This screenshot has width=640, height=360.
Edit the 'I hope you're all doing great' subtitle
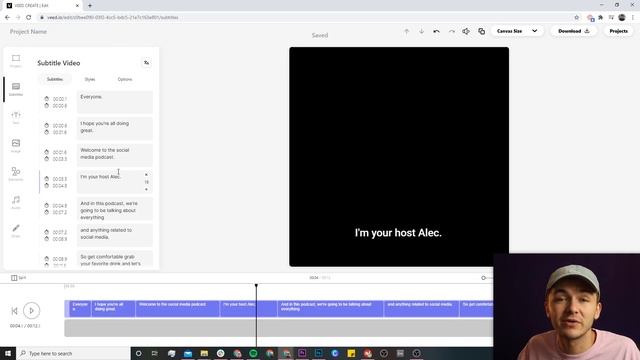tap(115, 129)
